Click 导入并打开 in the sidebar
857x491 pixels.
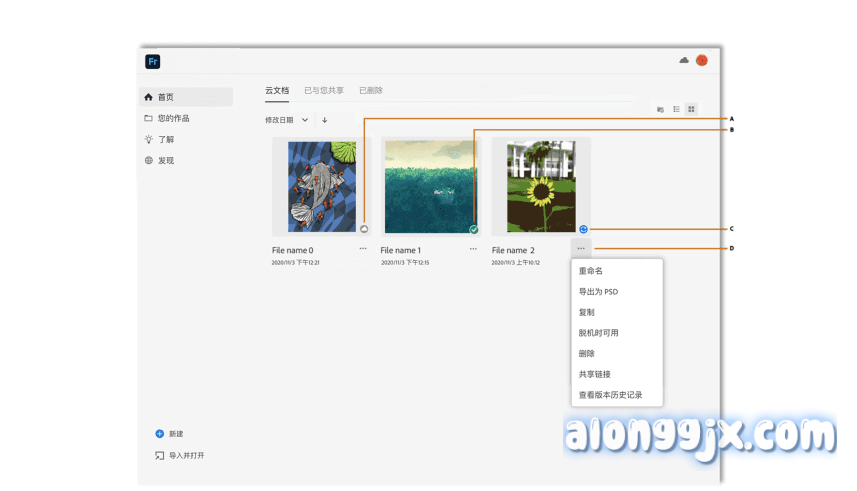click(x=186, y=456)
